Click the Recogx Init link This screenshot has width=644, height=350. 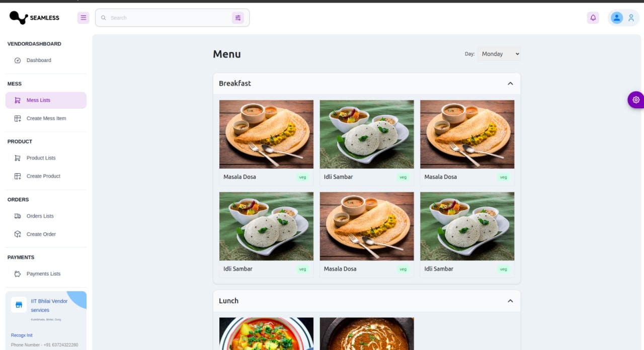point(22,335)
